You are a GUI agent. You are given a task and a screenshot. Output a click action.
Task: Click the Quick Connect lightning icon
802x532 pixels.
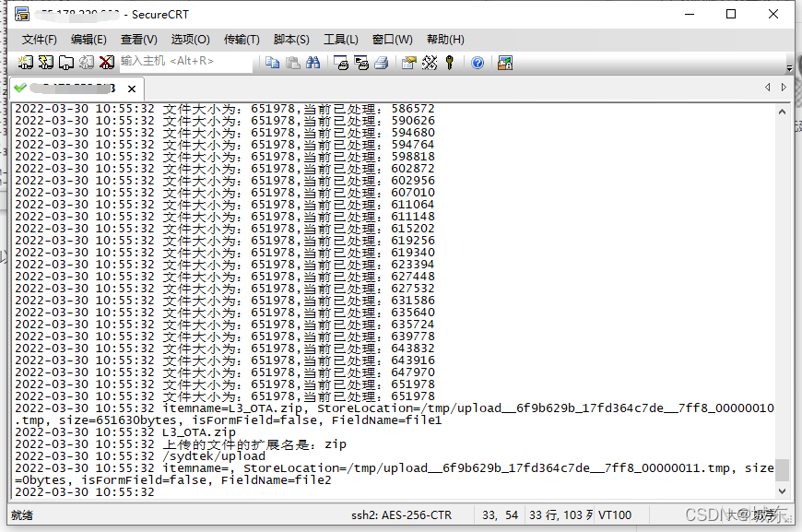(x=45, y=63)
